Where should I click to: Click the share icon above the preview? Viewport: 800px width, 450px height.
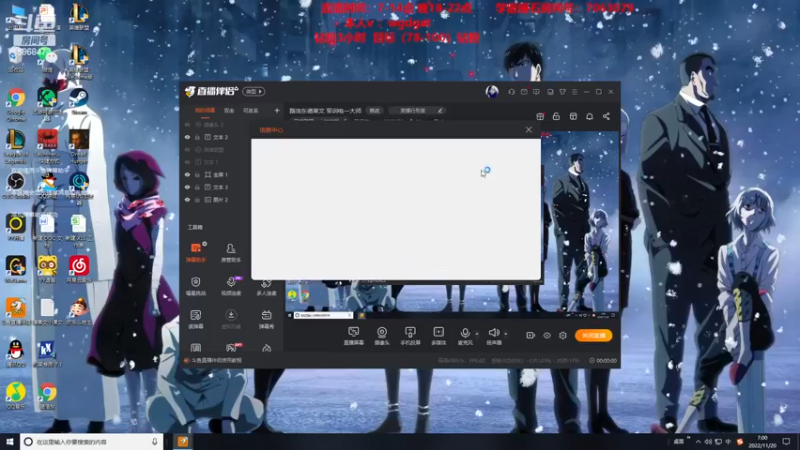click(606, 116)
